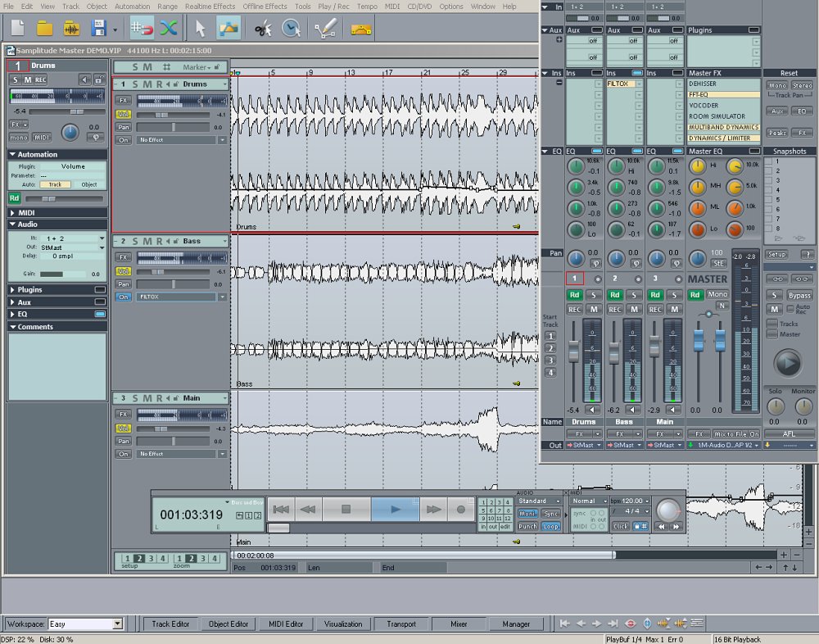Open the Tempo menu
Screen dimensions: 819x644
(367, 7)
